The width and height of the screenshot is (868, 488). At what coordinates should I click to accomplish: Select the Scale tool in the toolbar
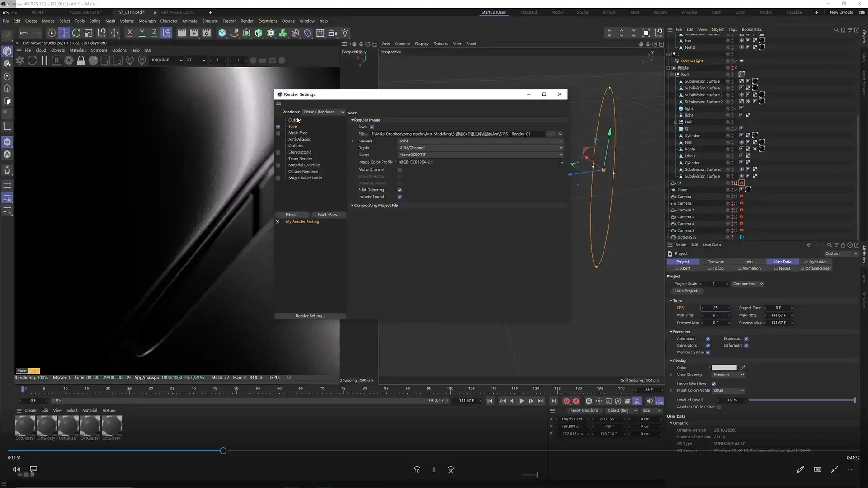click(89, 33)
